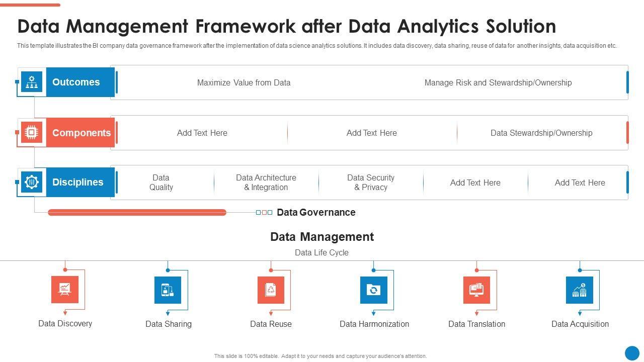This screenshot has height=362, width=644.
Task: Select the Data Architecture & Integration cell
Action: [x=266, y=183]
